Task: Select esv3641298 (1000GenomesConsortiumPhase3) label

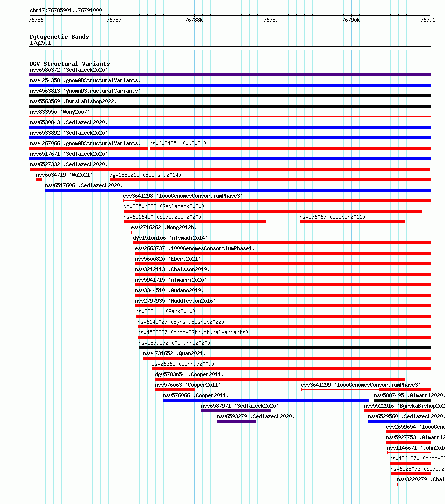Action: 183,196
